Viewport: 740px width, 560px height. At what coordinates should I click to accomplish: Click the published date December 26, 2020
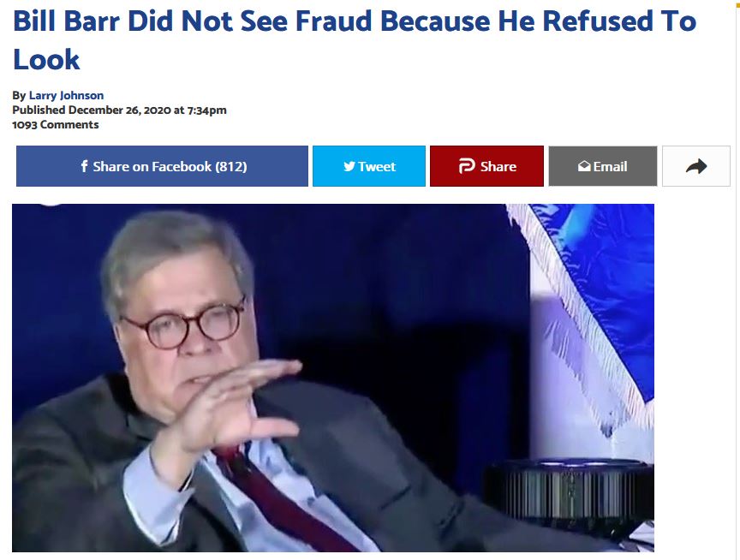pos(119,110)
